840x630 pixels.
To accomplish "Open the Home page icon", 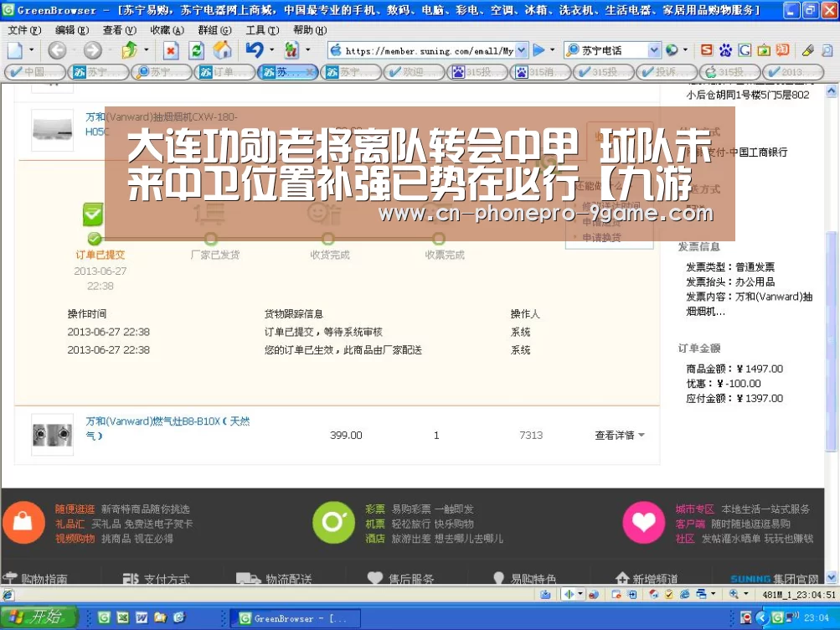I will point(222,50).
